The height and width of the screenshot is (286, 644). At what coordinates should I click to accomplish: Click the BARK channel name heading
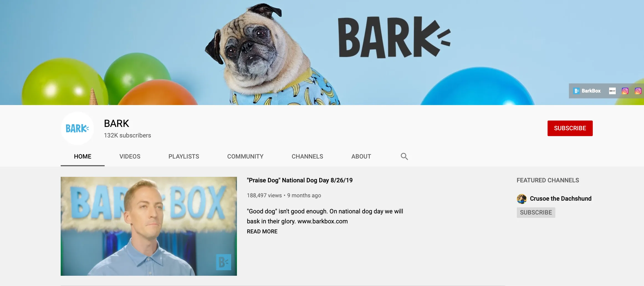(116, 124)
